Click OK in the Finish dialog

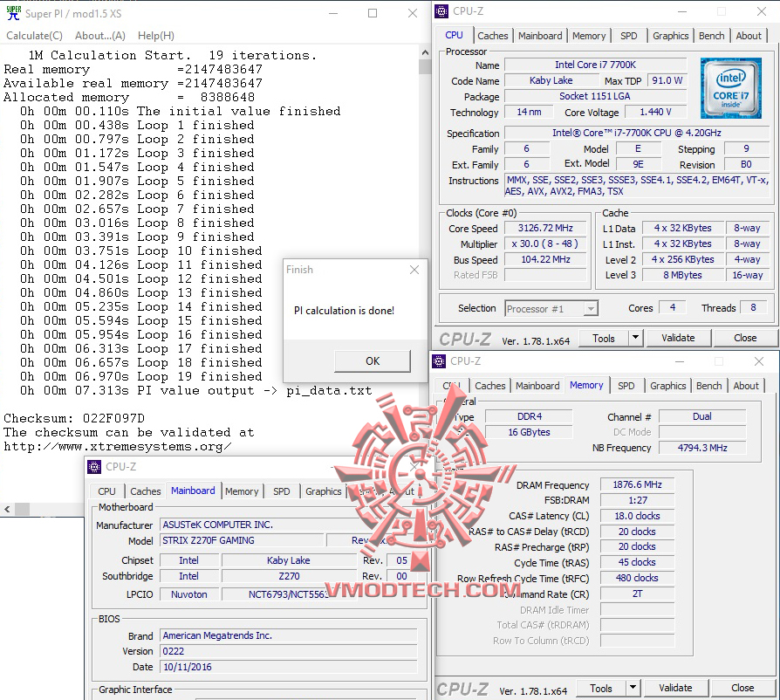373,361
